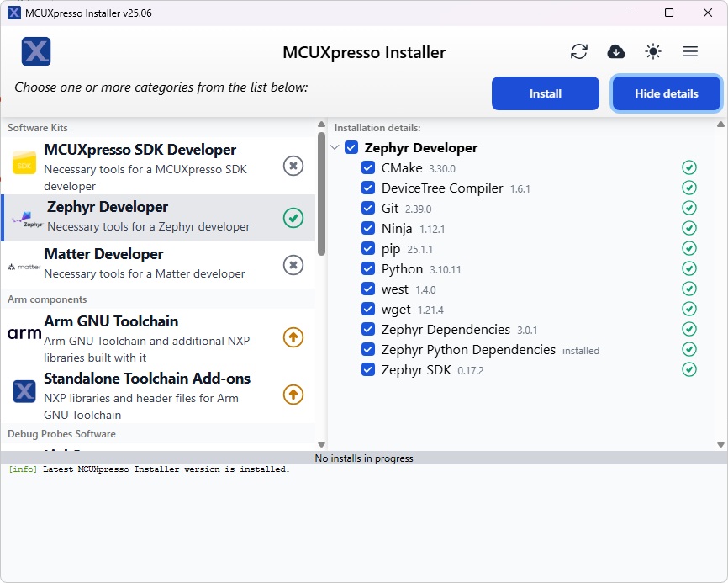Click categories list scroll-down arrow
This screenshot has width=728, height=583.
(x=321, y=444)
